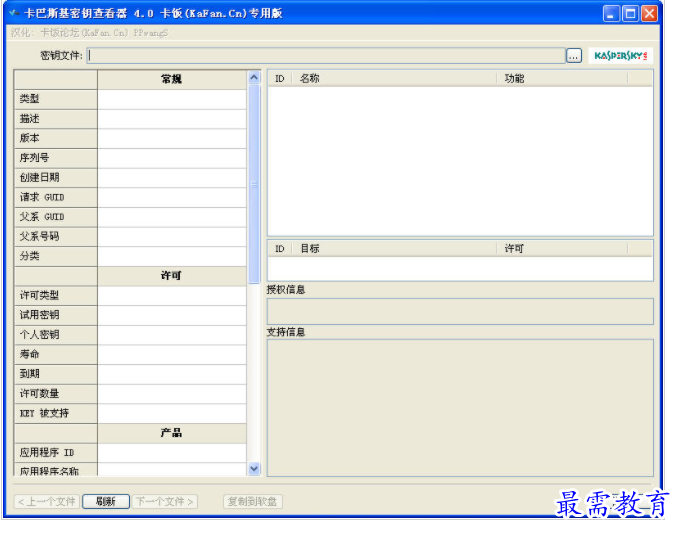Select the KEY 被支持 row label
This screenshot has width=678, height=535.
tap(56, 413)
